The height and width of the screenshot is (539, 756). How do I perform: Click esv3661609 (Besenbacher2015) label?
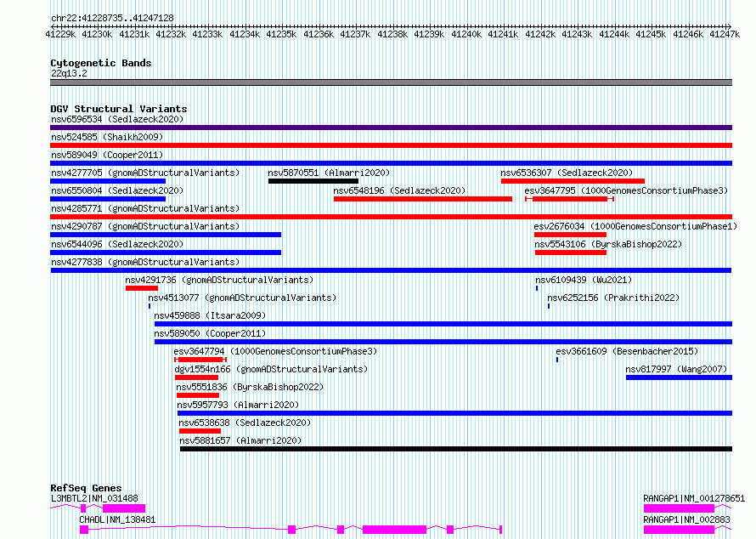[x=627, y=351]
